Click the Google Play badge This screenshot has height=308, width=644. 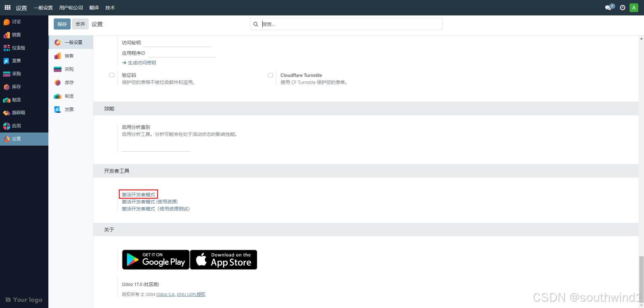pyautogui.click(x=156, y=260)
